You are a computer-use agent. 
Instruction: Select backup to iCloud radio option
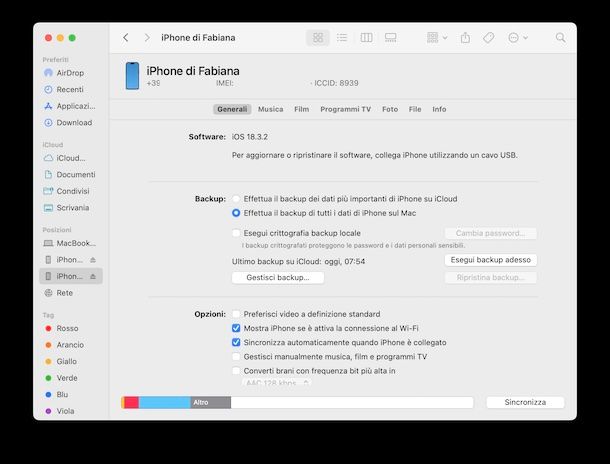coord(236,199)
